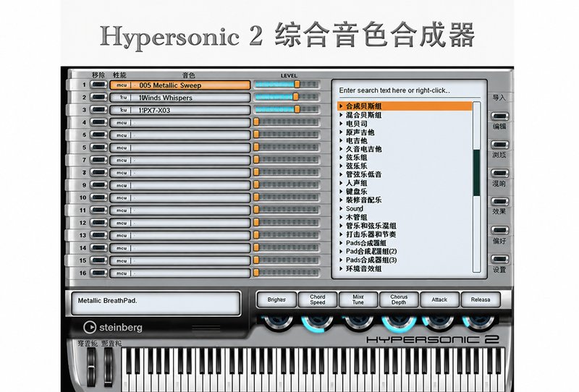
Task: Expand the 电贝司 category arrow
Action: click(x=341, y=124)
